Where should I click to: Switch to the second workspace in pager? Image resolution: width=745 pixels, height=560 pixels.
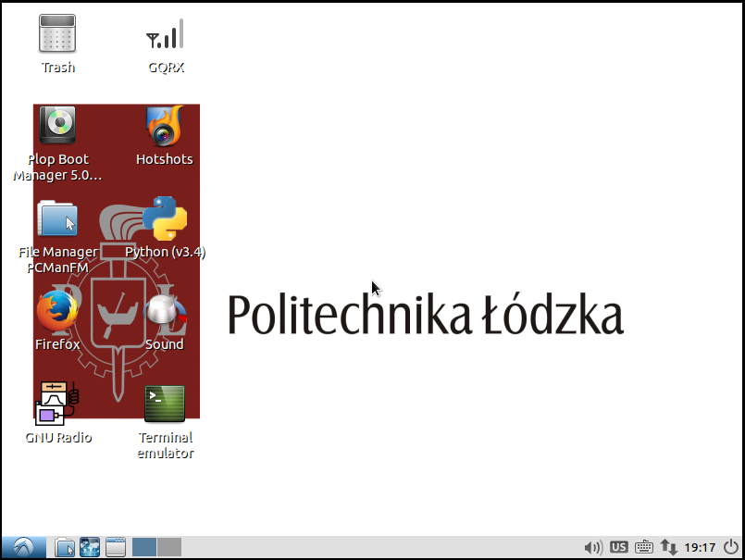(169, 547)
